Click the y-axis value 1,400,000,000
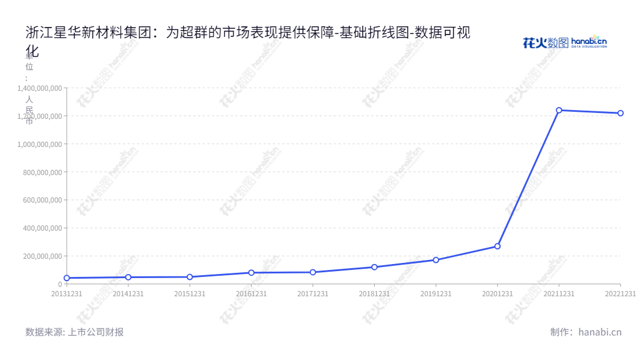The width and height of the screenshot is (644, 363). coord(40,88)
